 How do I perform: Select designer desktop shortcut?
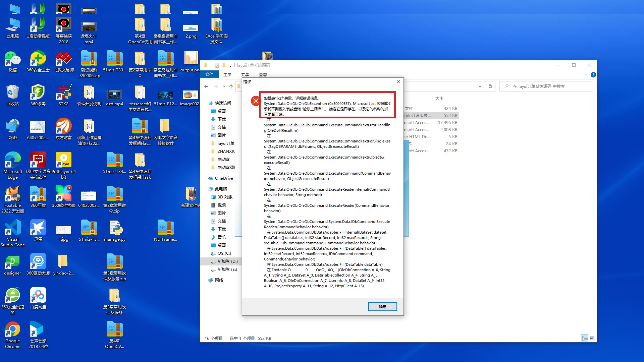coord(13,265)
